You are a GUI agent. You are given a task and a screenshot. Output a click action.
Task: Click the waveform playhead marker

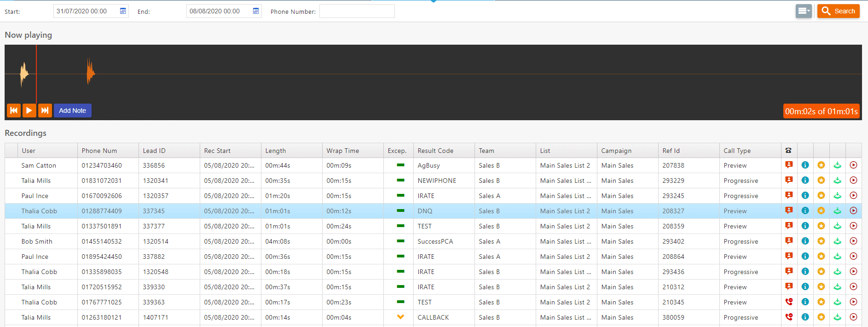[36, 74]
